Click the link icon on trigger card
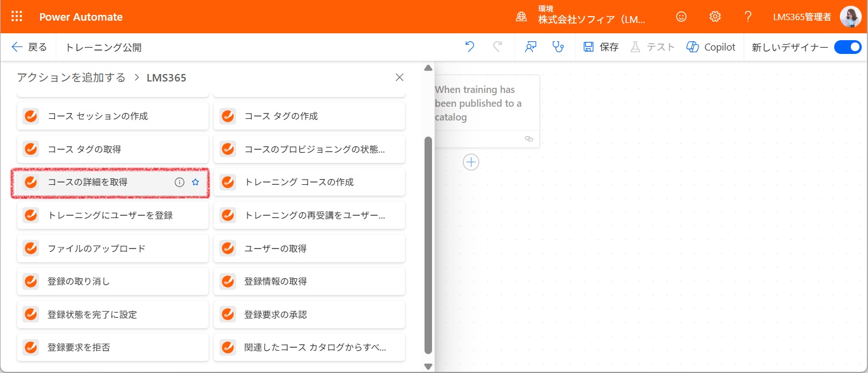Screen dimensions: 868x373 (x=529, y=139)
